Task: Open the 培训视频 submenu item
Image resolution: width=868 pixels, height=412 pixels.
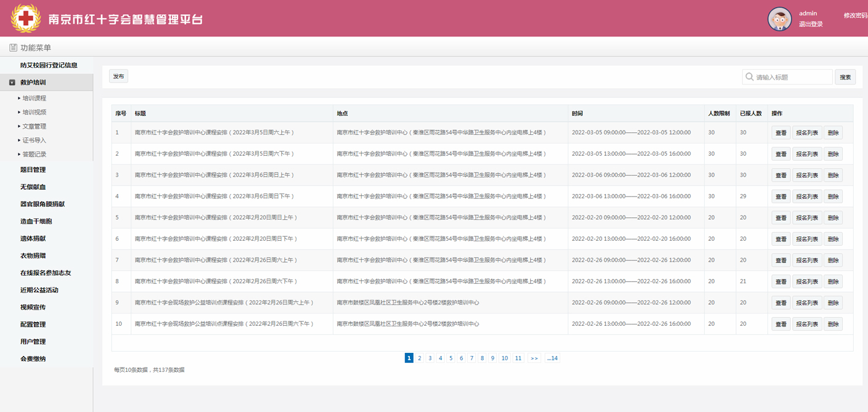Action: [34, 112]
